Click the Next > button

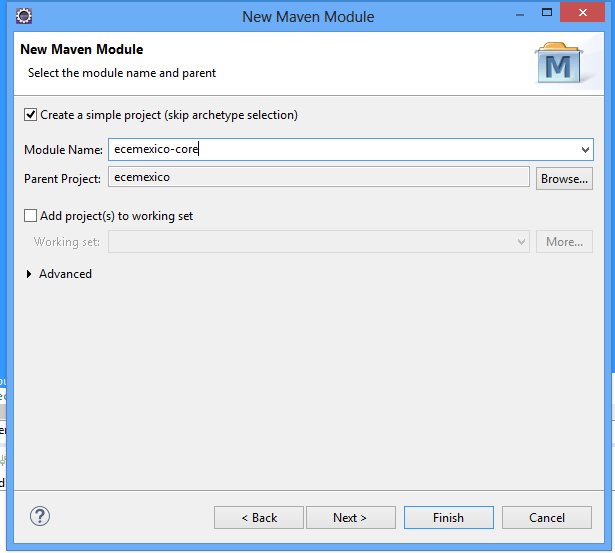(351, 517)
